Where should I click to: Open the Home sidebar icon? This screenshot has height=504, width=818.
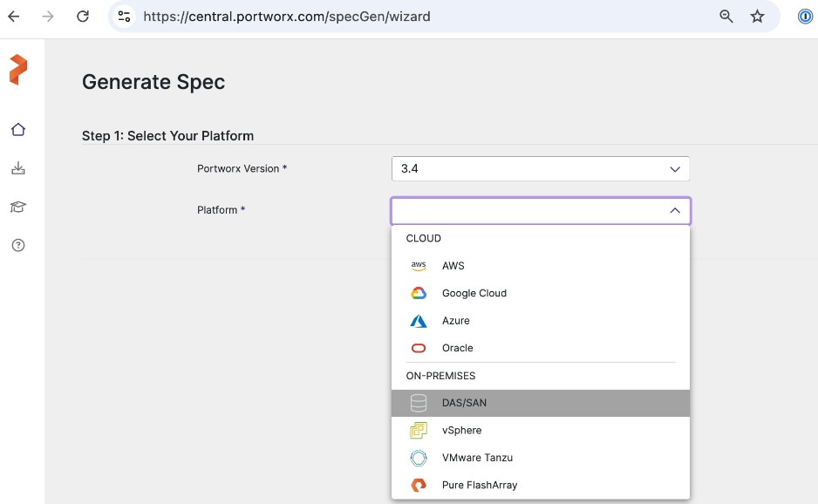pyautogui.click(x=18, y=130)
